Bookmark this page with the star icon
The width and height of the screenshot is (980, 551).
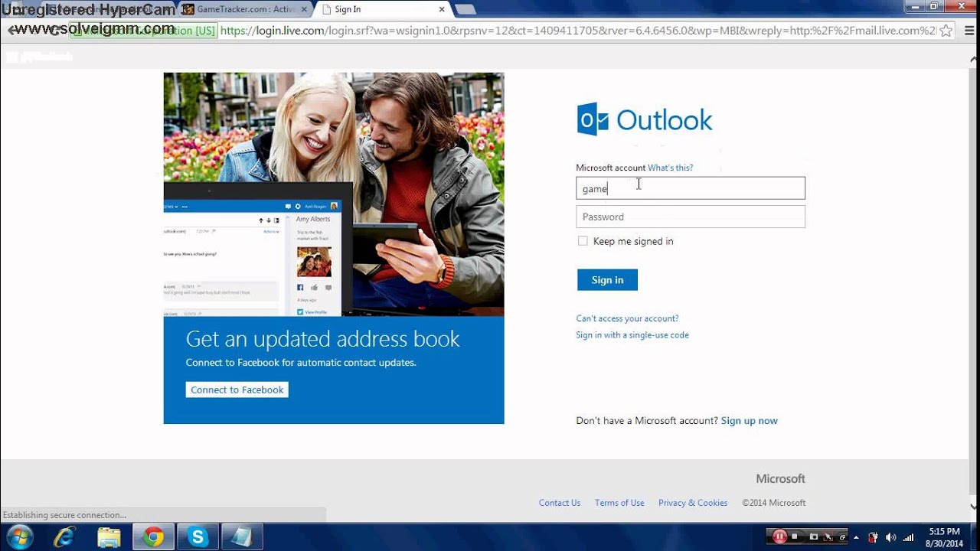(946, 31)
